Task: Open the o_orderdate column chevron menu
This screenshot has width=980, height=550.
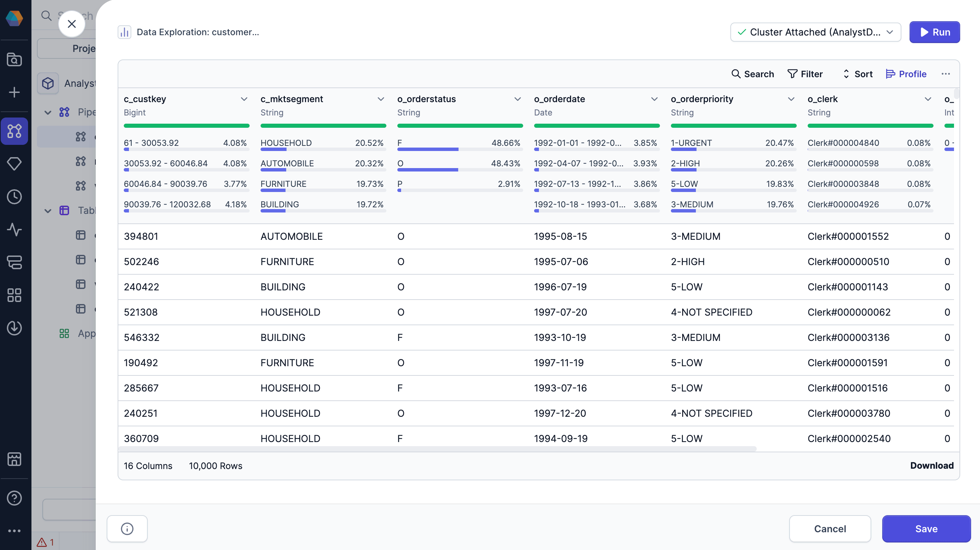Action: point(654,99)
